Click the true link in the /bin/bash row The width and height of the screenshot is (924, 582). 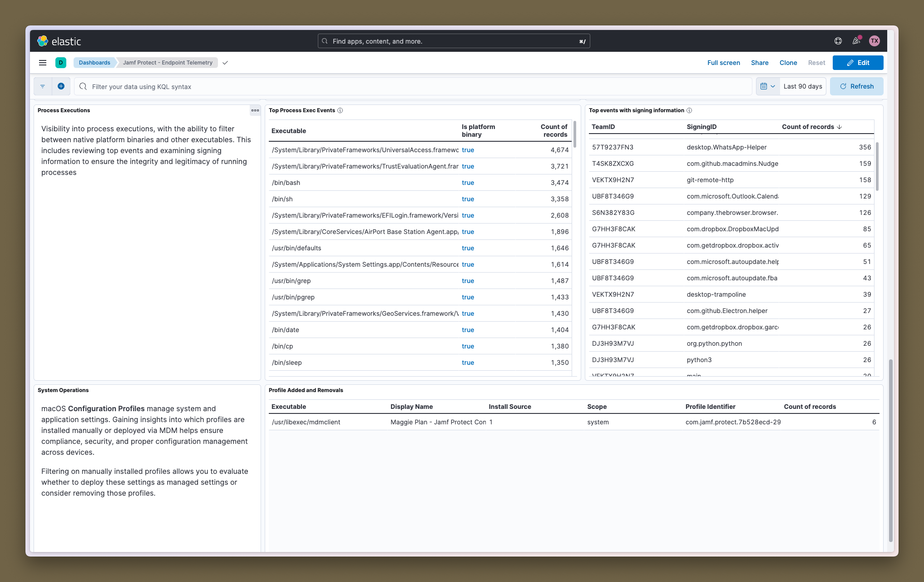(x=468, y=183)
